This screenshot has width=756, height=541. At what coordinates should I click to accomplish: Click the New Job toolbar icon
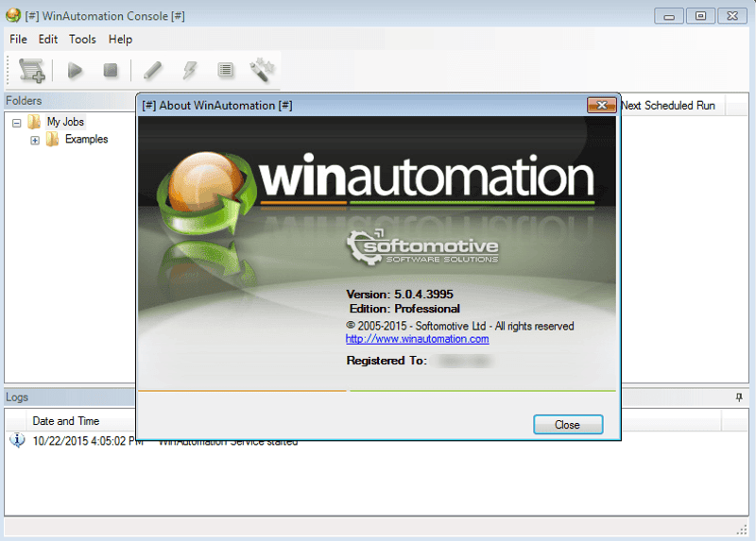(x=32, y=71)
